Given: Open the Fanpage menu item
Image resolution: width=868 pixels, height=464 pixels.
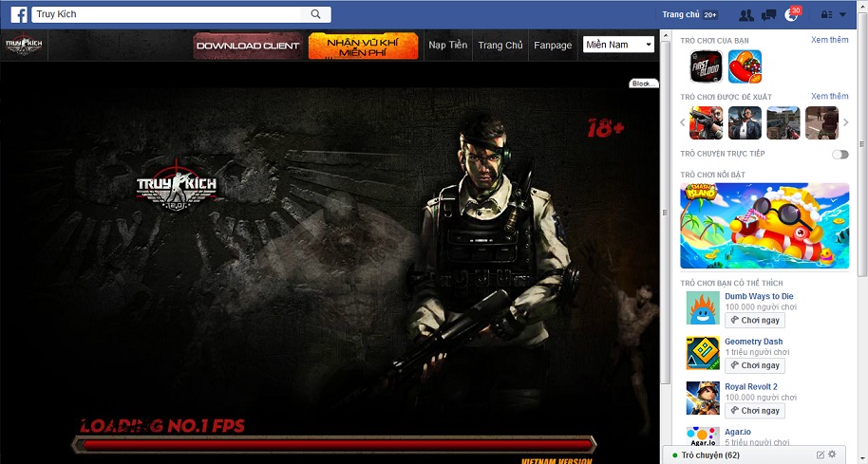Looking at the screenshot, I should [553, 46].
